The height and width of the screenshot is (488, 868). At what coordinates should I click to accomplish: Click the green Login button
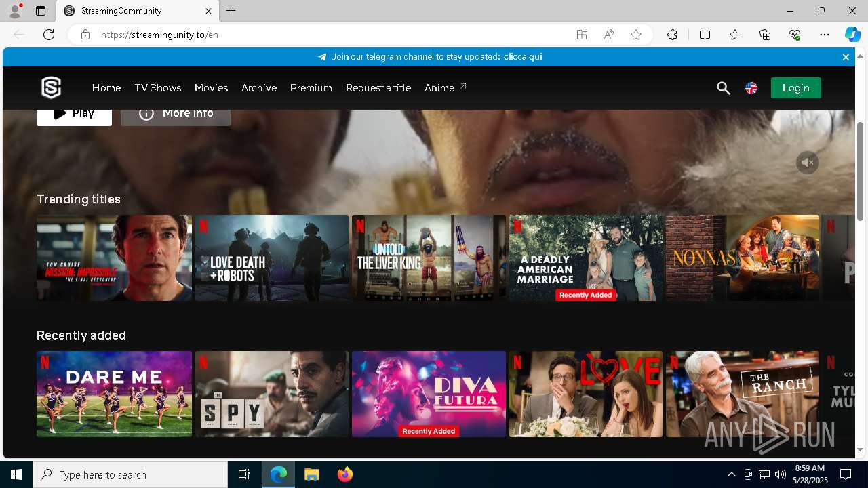(x=795, y=88)
